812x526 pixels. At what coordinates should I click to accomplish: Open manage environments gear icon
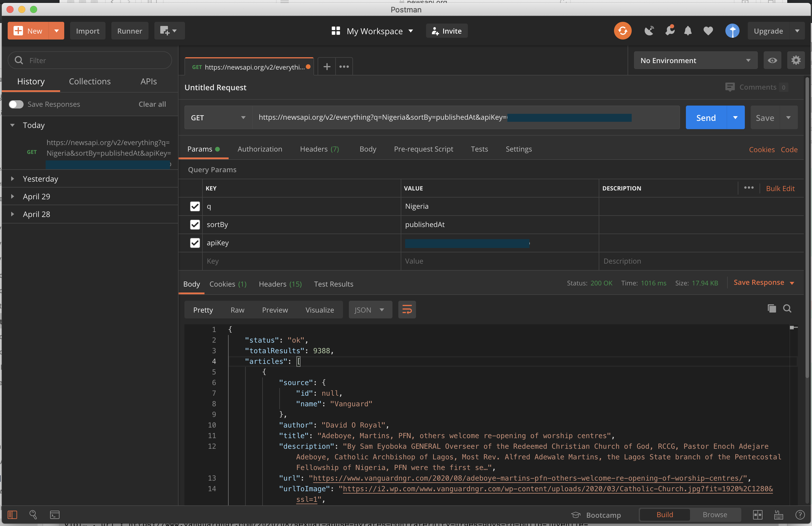pos(796,60)
